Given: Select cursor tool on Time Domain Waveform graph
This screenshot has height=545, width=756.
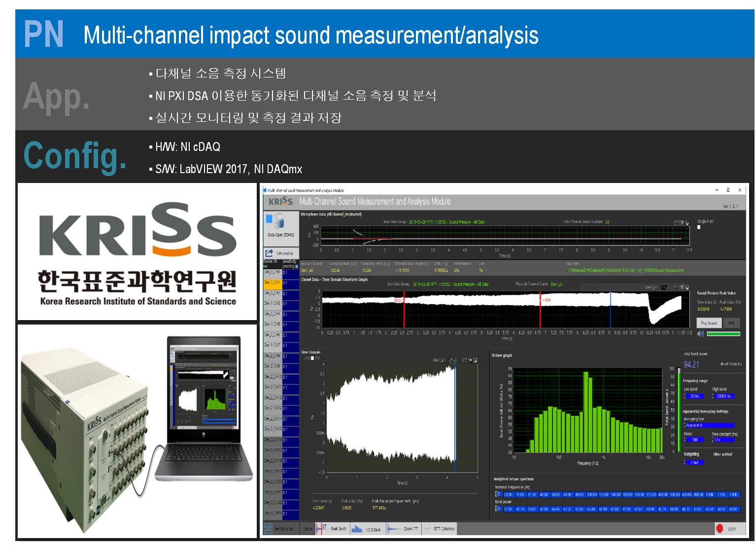Looking at the screenshot, I should click(x=677, y=288).
